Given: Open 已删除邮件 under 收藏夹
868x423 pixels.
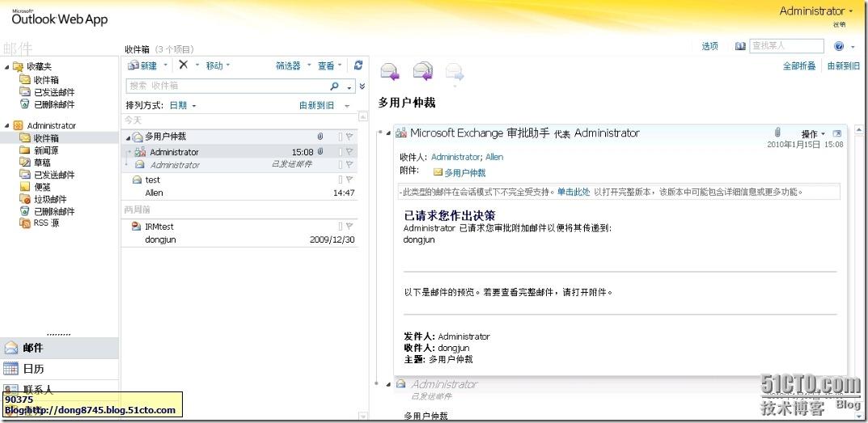Looking at the screenshot, I should [x=54, y=104].
